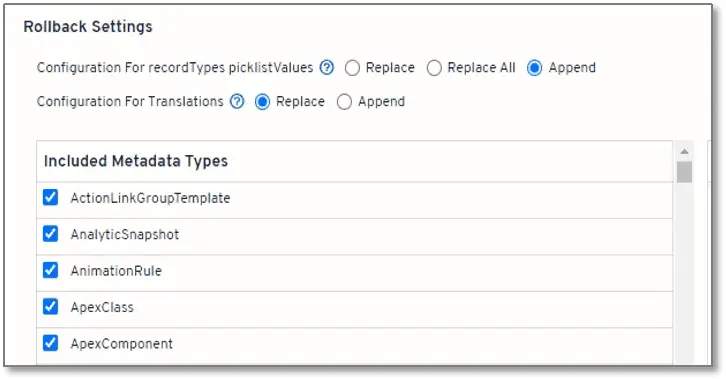The height and width of the screenshot is (379, 726).
Task: Toggle the ApexClass checkbox
Action: (50, 307)
